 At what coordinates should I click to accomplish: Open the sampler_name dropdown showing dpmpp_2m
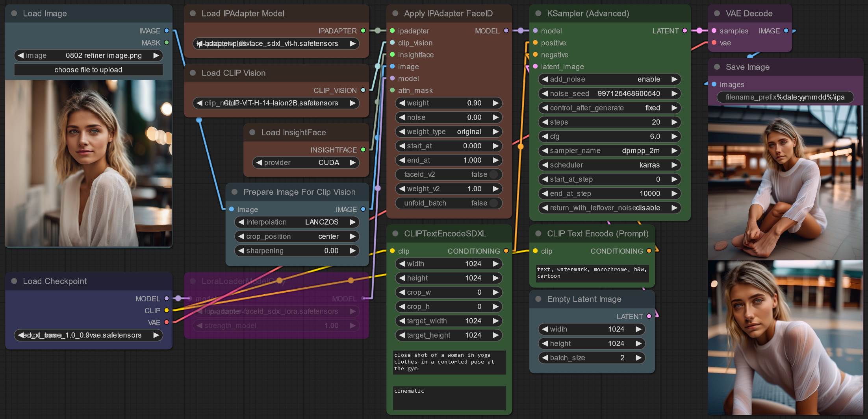(x=609, y=151)
